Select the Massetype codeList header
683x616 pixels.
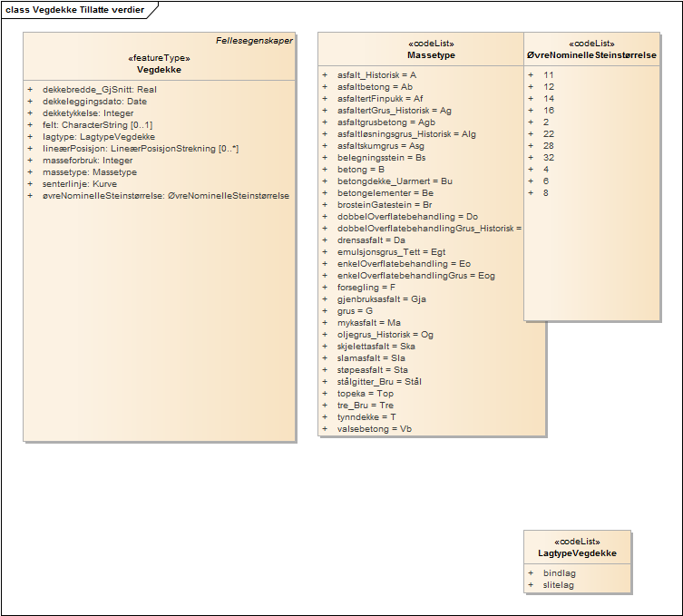point(431,55)
